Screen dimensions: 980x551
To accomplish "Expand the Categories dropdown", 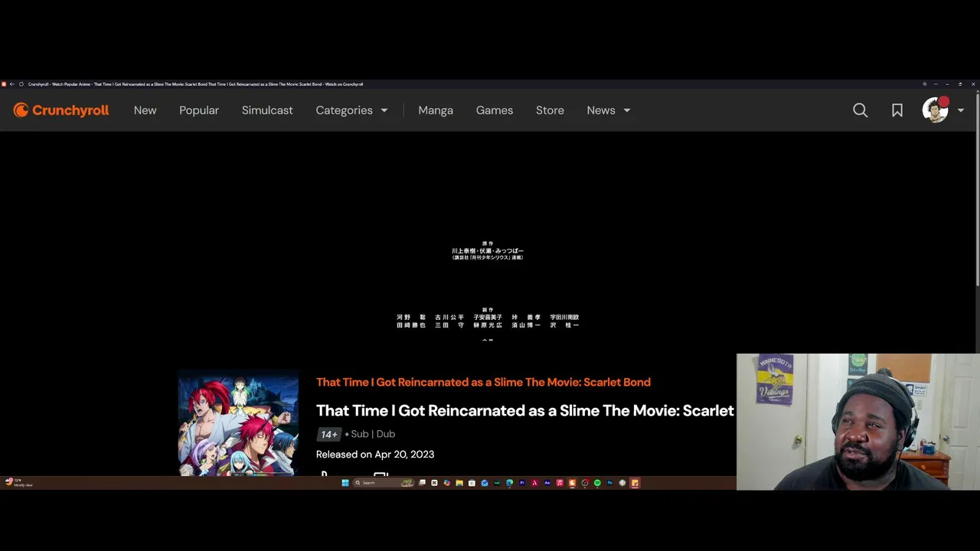I will point(351,110).
